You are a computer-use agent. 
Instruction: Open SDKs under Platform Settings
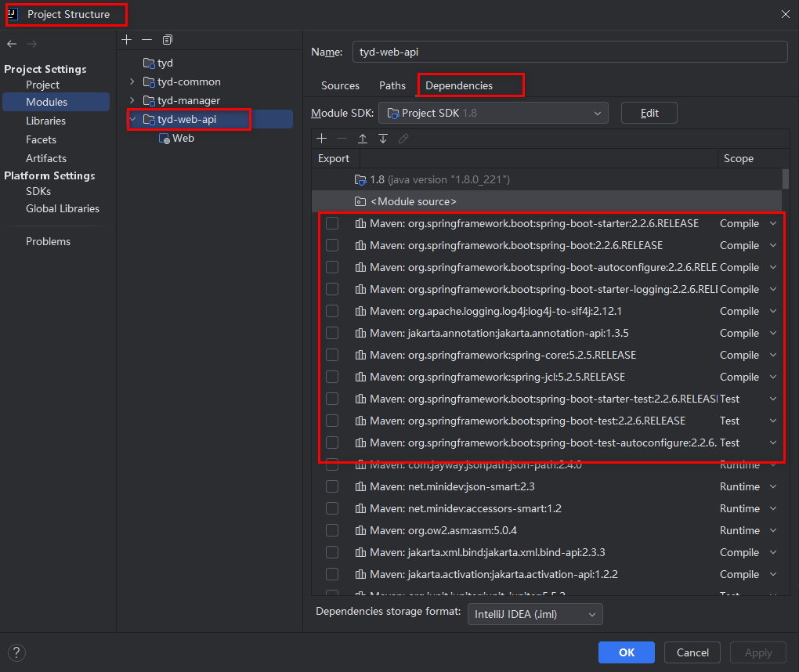pos(38,192)
